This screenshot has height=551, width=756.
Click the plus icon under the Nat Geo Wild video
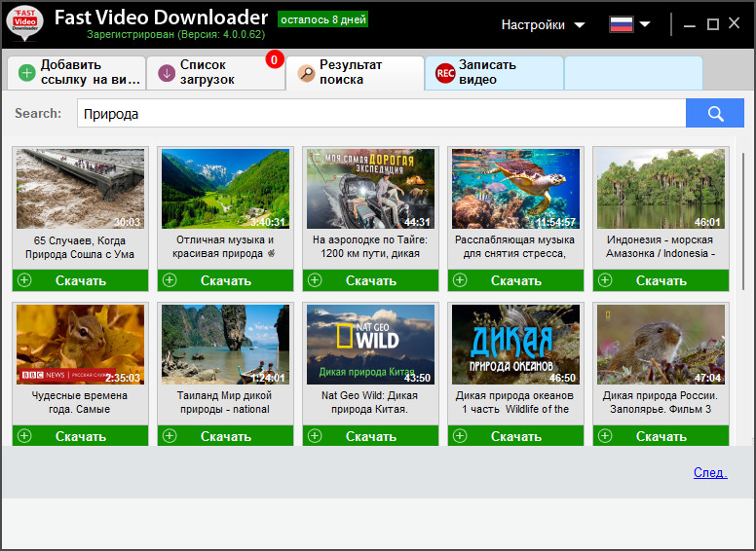(315, 435)
